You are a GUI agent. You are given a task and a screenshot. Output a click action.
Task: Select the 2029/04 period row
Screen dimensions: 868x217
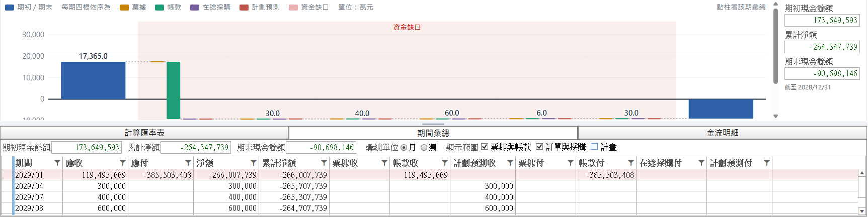(x=429, y=186)
